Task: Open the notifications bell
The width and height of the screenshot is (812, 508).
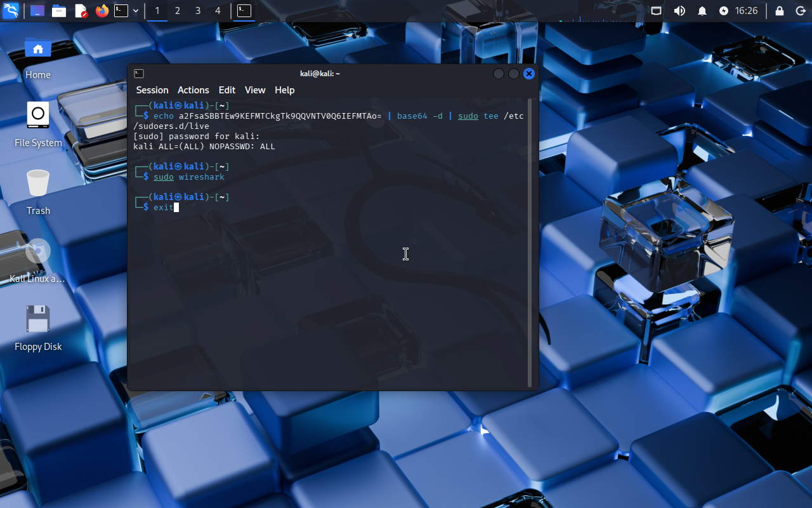Action: (702, 11)
